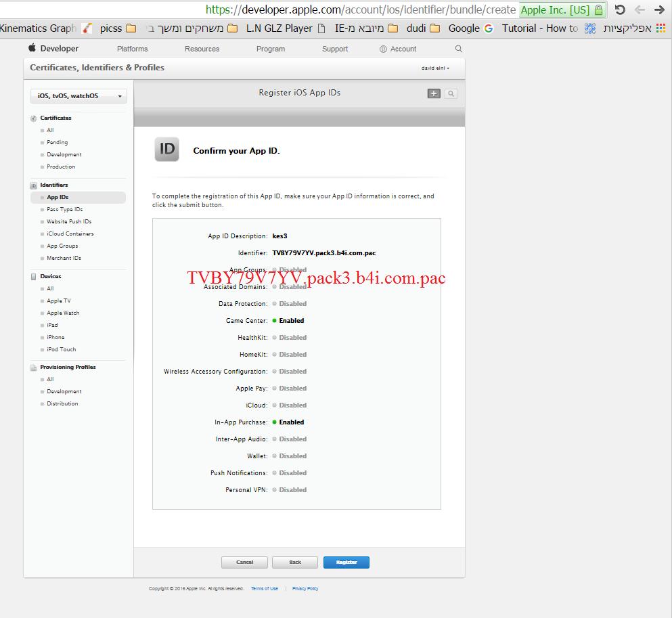
Task: Open the Program menu
Action: coord(271,49)
